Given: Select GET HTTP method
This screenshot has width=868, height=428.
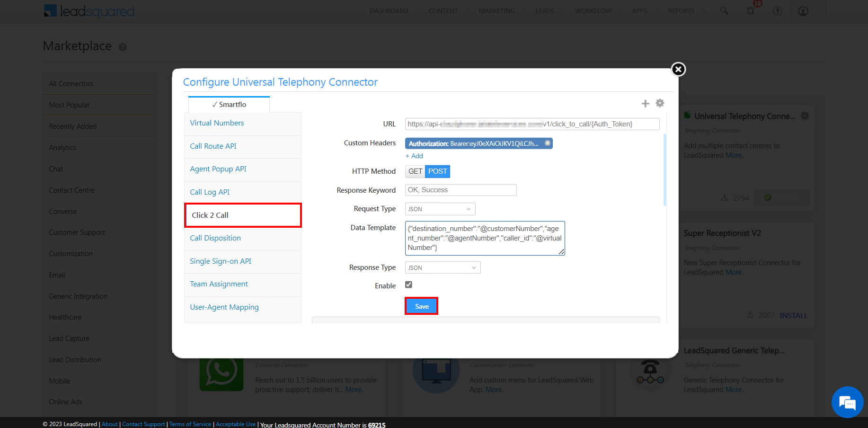Looking at the screenshot, I should click(x=415, y=171).
